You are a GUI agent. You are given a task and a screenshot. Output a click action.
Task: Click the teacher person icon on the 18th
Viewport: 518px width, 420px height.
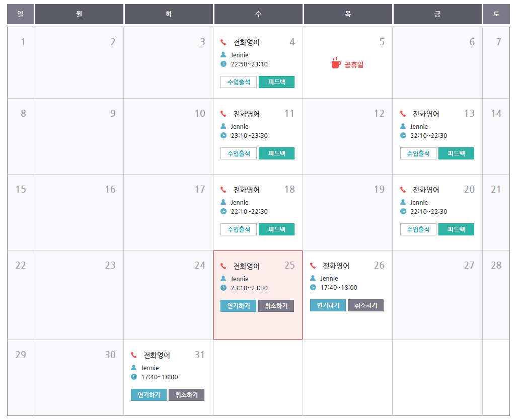(x=224, y=202)
